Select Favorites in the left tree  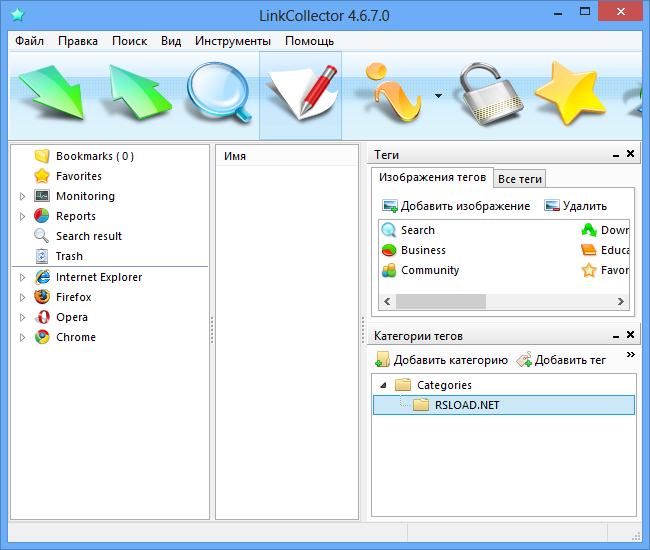tap(68, 176)
